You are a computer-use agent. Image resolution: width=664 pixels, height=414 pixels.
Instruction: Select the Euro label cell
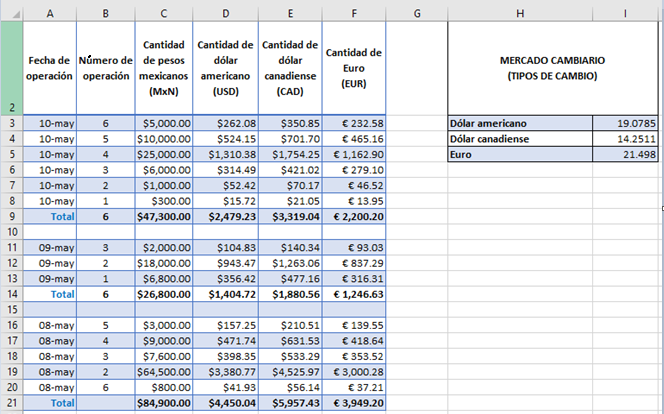[x=520, y=155]
